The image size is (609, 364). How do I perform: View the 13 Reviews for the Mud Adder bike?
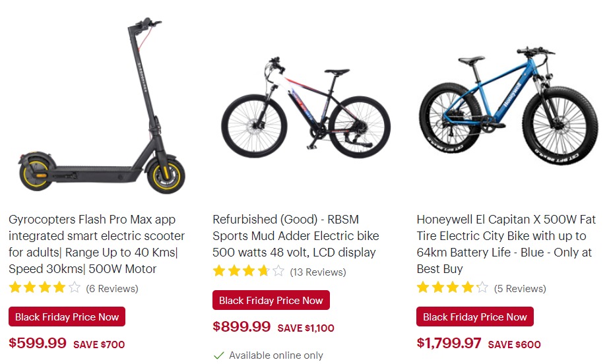click(318, 272)
